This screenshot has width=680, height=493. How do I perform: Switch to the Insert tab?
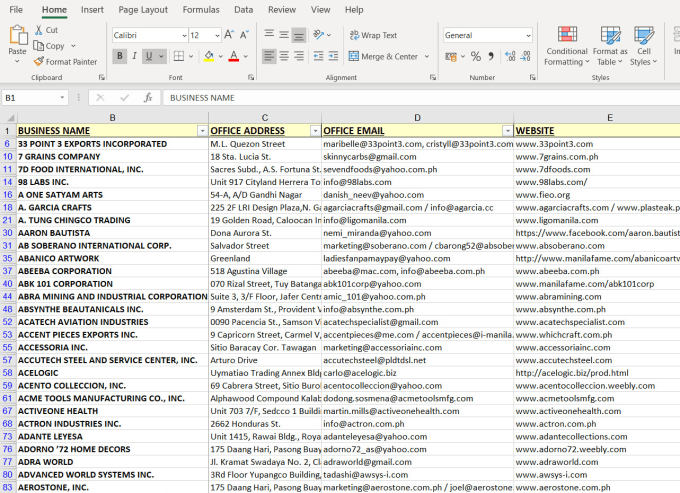point(92,10)
